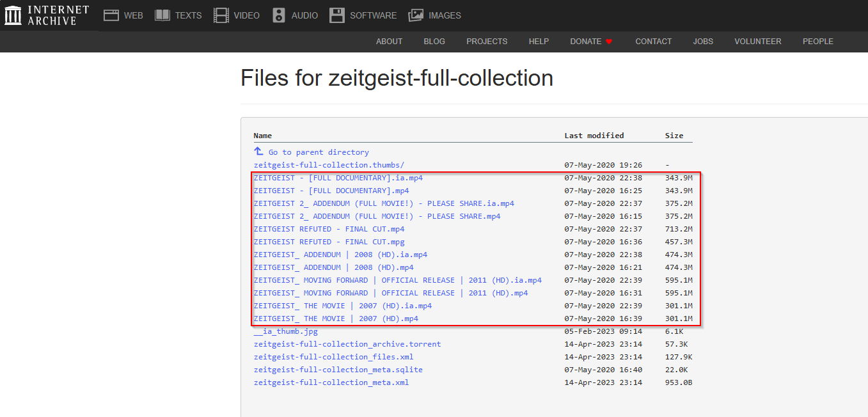The width and height of the screenshot is (868, 417).
Task: Click the Internet Archive logo icon
Action: (13, 15)
